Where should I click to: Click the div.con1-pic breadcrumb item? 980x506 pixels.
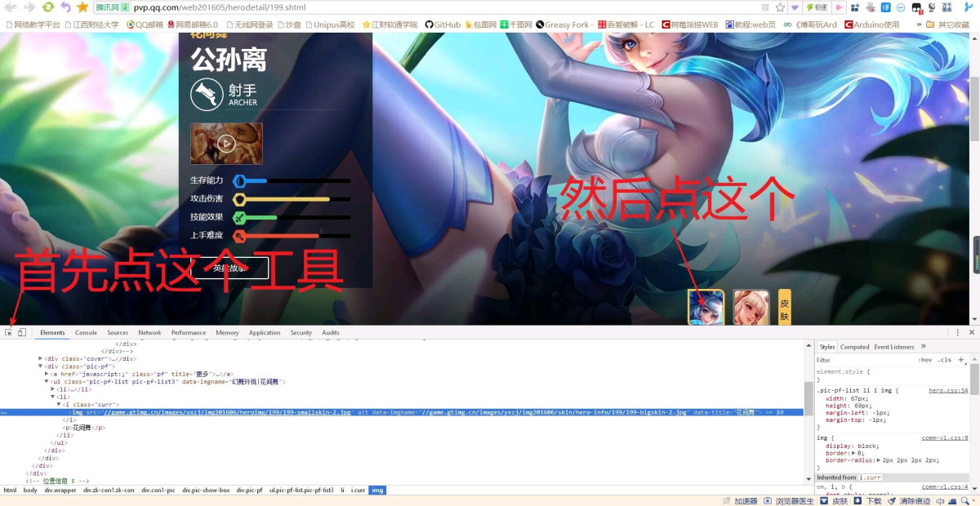158,490
